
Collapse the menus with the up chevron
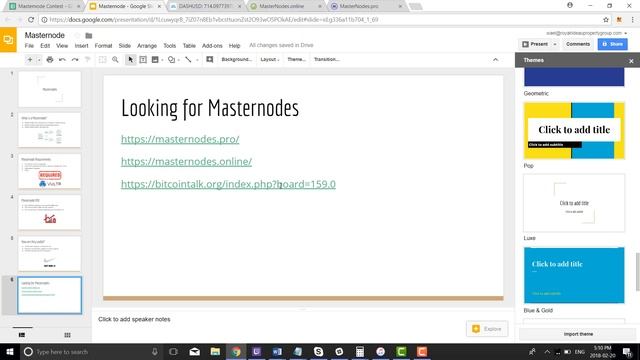click(496, 60)
